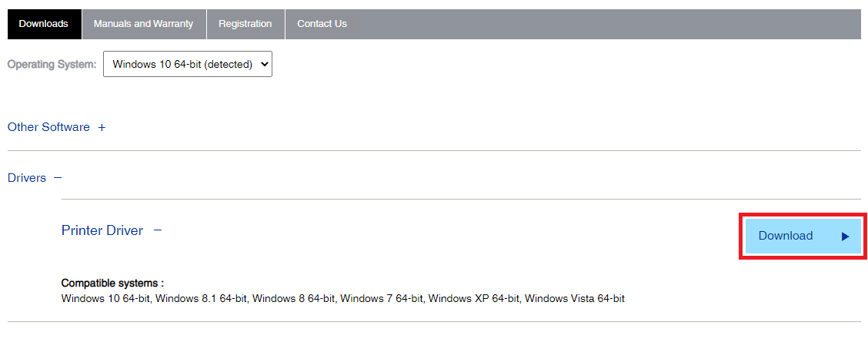The height and width of the screenshot is (339, 868).
Task: Switch to the Downloads tab
Action: (x=44, y=24)
